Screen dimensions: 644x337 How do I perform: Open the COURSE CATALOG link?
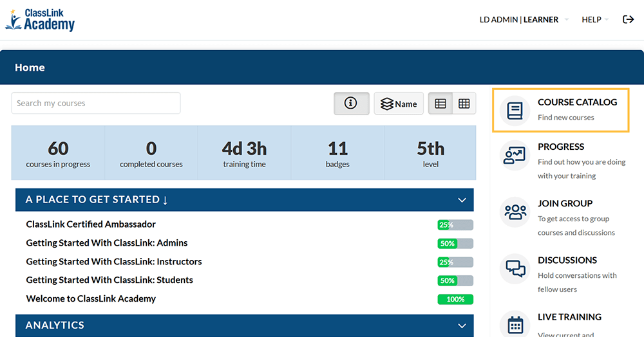click(577, 102)
